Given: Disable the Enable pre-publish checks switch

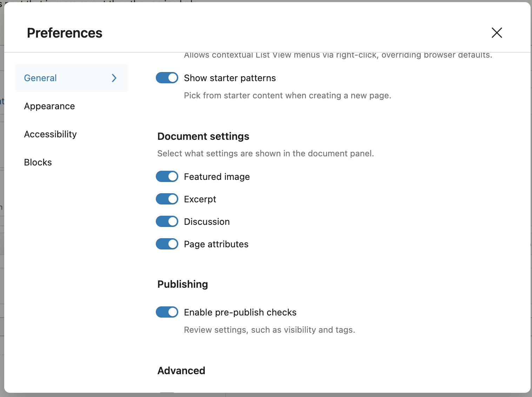Looking at the screenshot, I should 167,312.
